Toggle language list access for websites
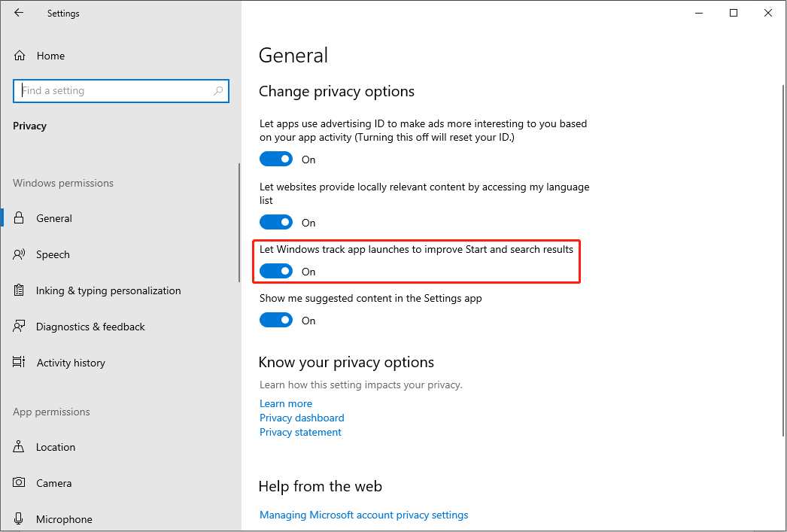 pos(276,222)
